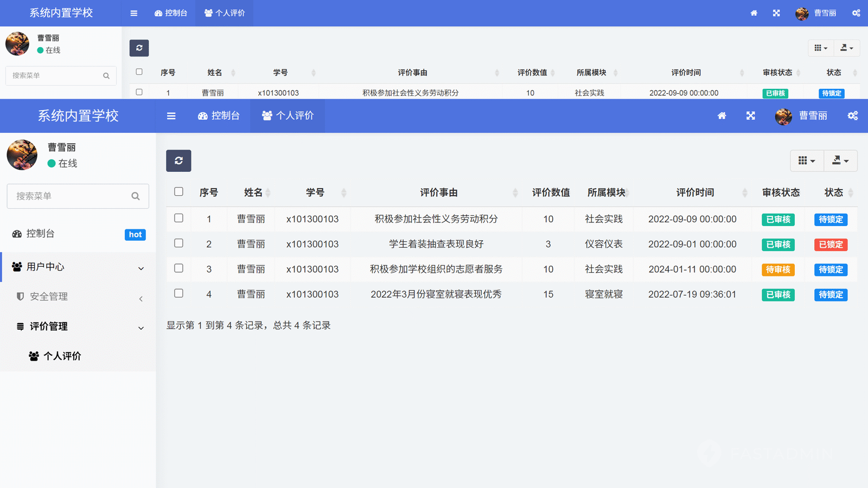Viewport: 868px width, 488px height.
Task: Tick the checkbox for row 3 志愿者服务
Action: [178, 268]
